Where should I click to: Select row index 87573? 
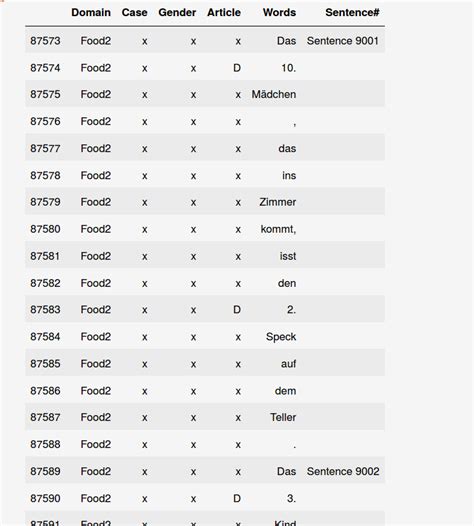pos(45,41)
